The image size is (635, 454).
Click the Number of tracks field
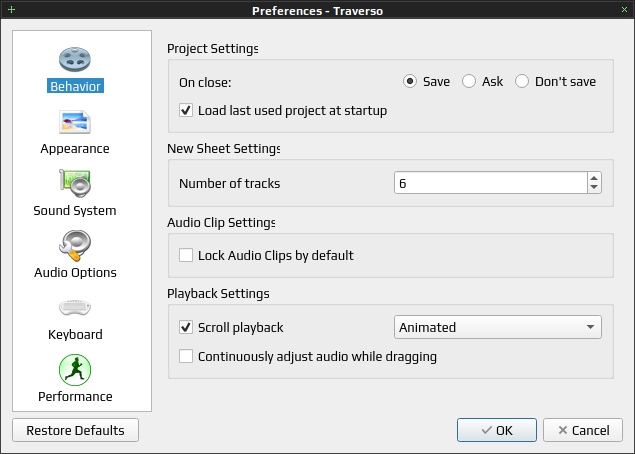490,183
